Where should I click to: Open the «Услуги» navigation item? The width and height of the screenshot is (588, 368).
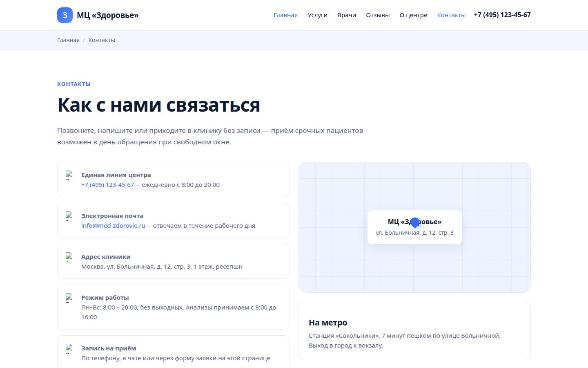click(x=317, y=15)
